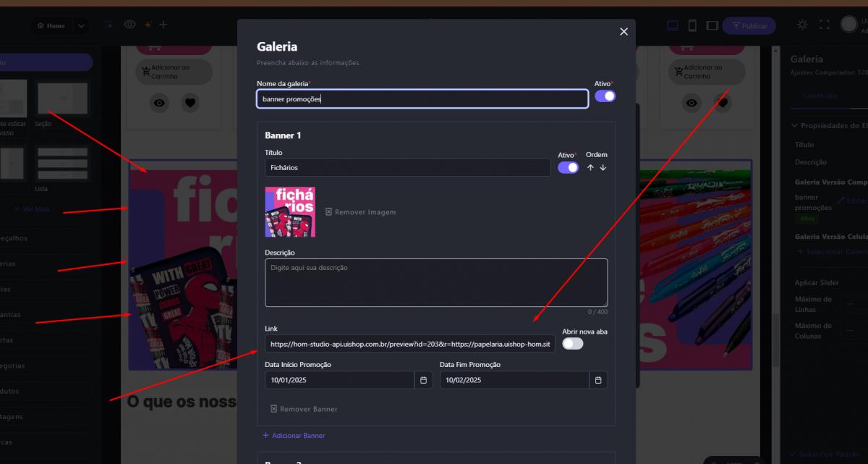The width and height of the screenshot is (868, 464).
Task: Enter fullscreen mode icon
Action: click(824, 25)
